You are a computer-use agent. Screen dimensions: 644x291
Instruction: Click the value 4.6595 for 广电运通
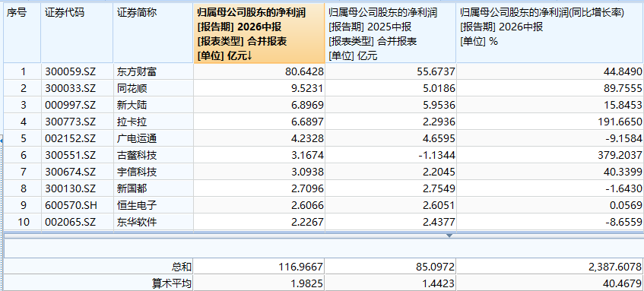pos(391,139)
